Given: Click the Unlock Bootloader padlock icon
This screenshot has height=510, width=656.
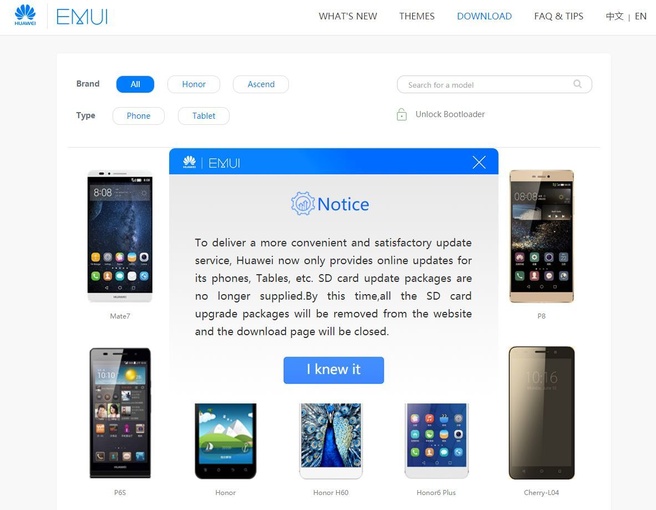Looking at the screenshot, I should click(401, 114).
